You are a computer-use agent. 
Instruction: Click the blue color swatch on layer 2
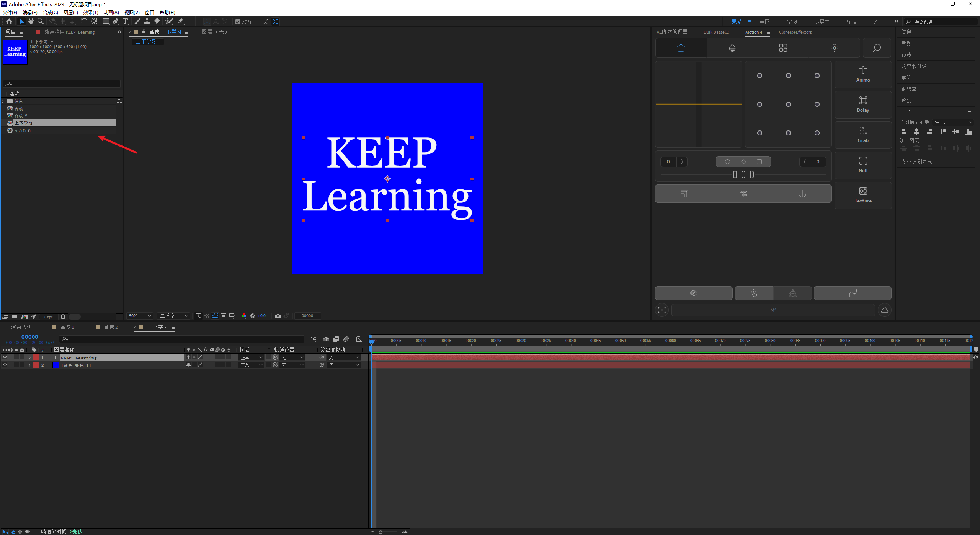[x=56, y=365]
